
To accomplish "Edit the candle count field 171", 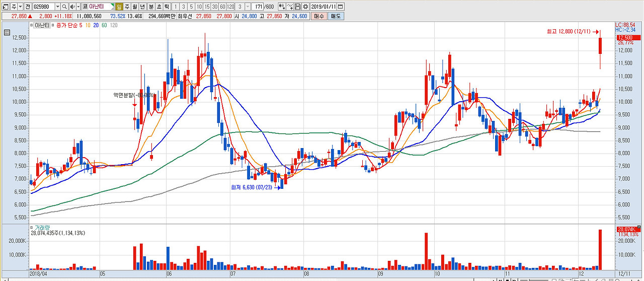I will tap(257, 7).
